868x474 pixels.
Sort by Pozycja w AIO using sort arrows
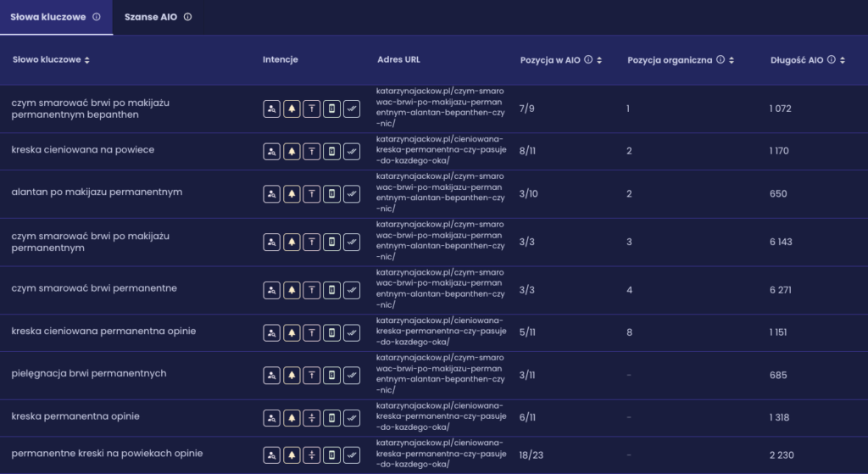point(599,60)
